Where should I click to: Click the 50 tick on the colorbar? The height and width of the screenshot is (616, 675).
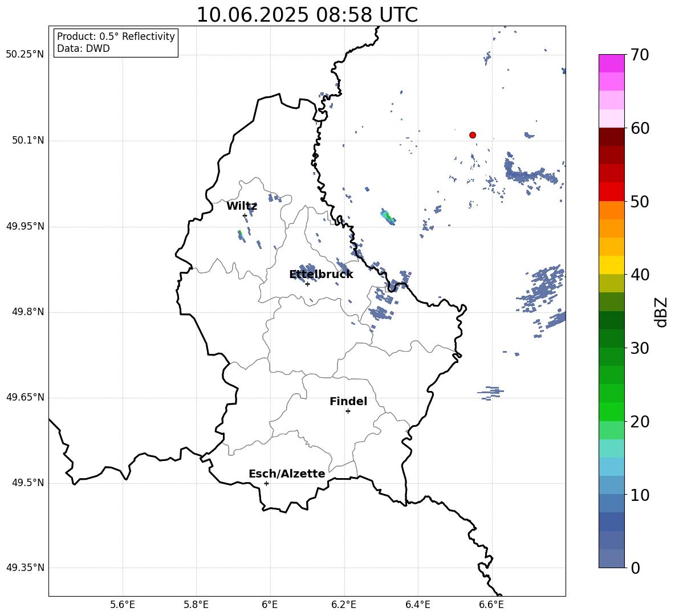[x=640, y=202]
